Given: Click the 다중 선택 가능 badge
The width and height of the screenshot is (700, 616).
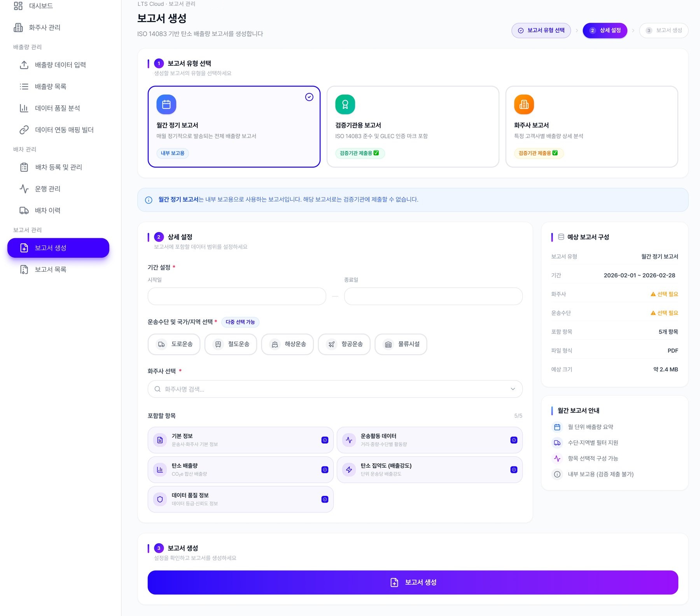Looking at the screenshot, I should 240,322.
